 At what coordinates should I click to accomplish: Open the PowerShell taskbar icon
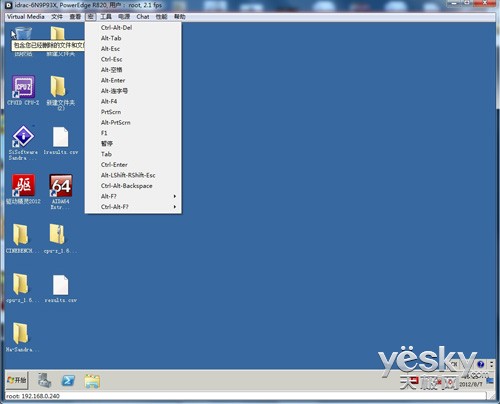click(68, 381)
